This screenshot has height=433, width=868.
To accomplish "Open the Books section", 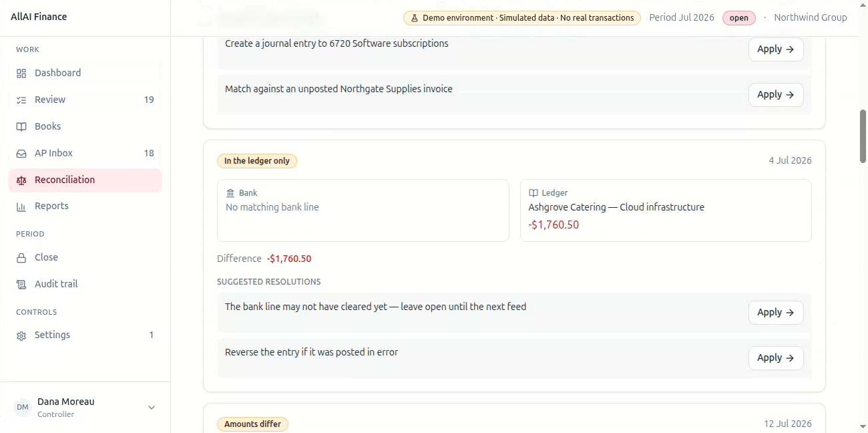I will 85,127.
